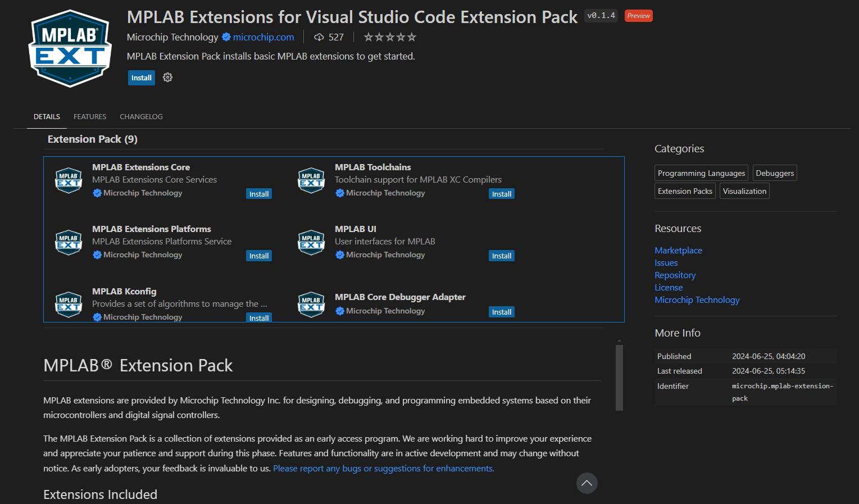Click the five-star rating display
Image resolution: width=859 pixels, height=504 pixels.
click(390, 37)
